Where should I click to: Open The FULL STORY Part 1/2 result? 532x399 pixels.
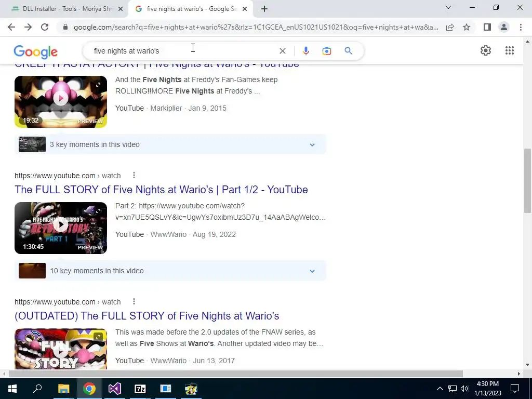(x=161, y=190)
